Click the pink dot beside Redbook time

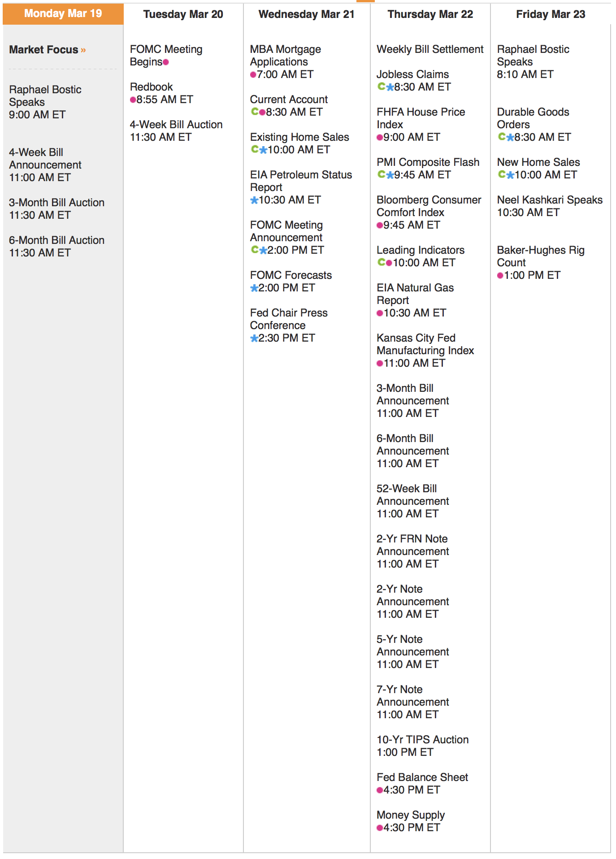click(x=133, y=100)
